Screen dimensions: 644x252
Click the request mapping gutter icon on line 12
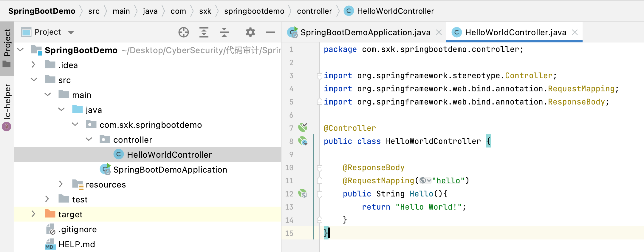pyautogui.click(x=303, y=193)
